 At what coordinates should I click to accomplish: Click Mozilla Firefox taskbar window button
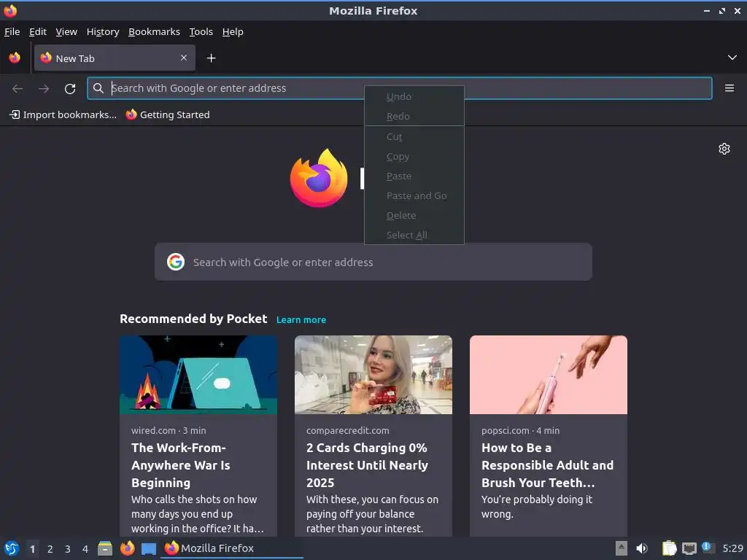(232, 548)
